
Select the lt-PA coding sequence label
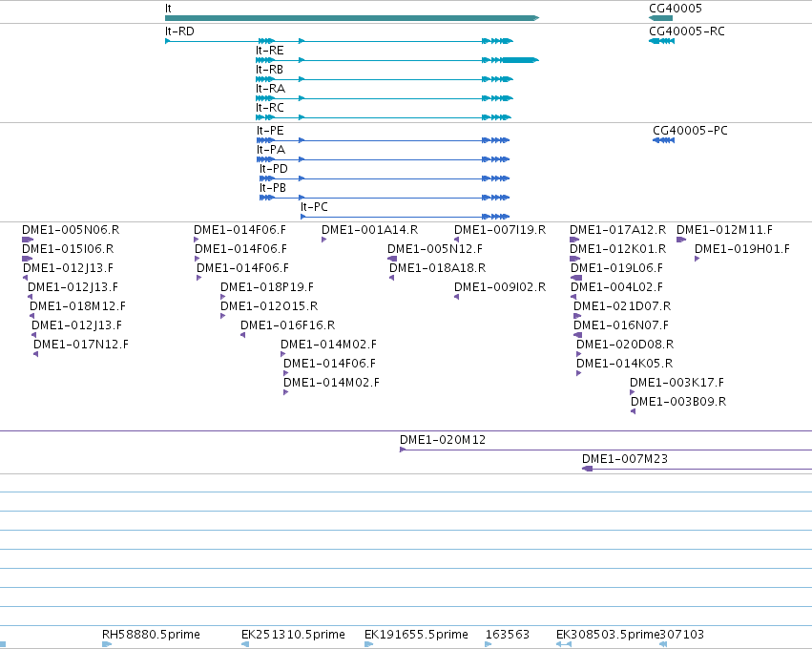point(271,150)
